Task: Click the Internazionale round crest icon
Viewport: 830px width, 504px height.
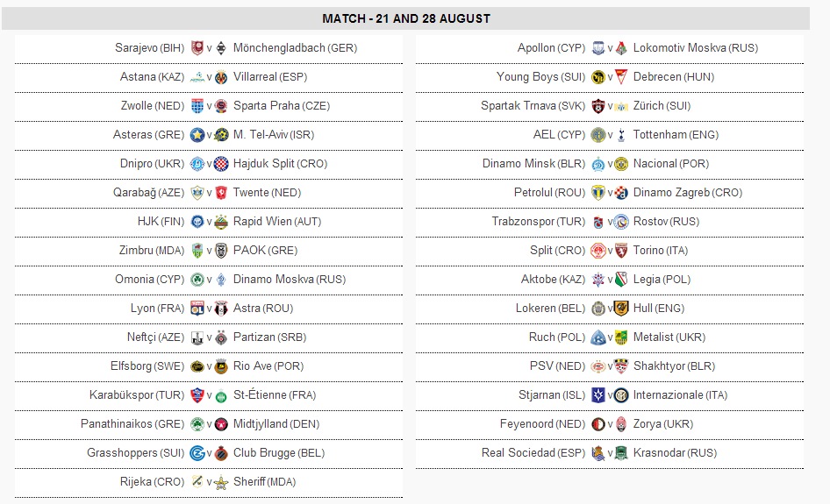Action: click(x=621, y=395)
